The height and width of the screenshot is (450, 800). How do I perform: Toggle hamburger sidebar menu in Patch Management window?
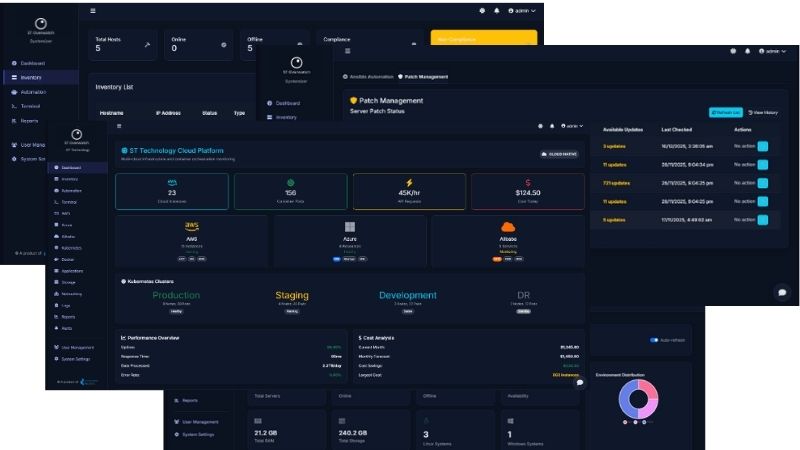(348, 50)
